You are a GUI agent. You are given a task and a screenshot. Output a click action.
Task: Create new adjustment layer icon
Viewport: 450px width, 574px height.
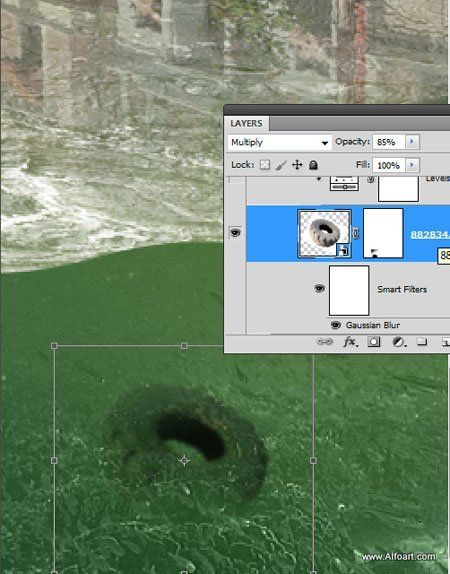point(399,342)
